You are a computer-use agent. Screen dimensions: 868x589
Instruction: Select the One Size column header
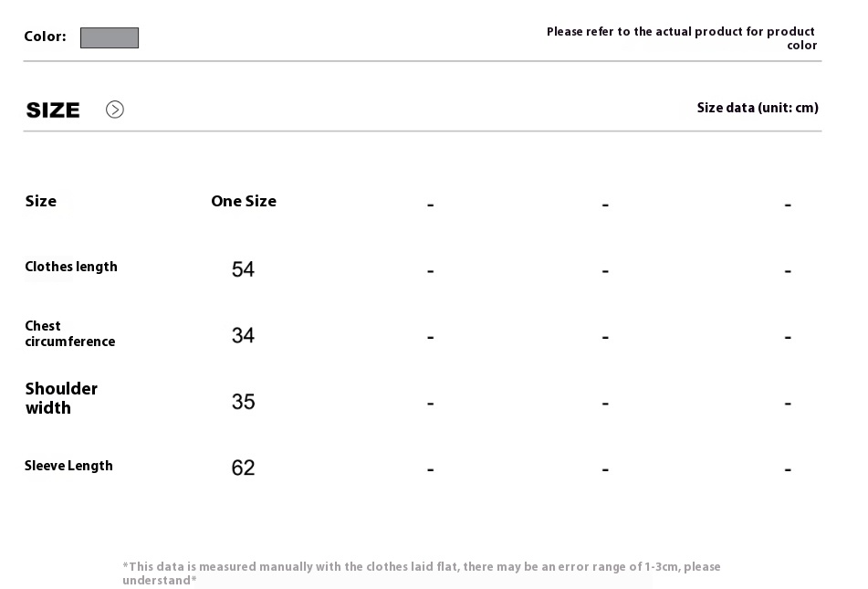pyautogui.click(x=244, y=201)
